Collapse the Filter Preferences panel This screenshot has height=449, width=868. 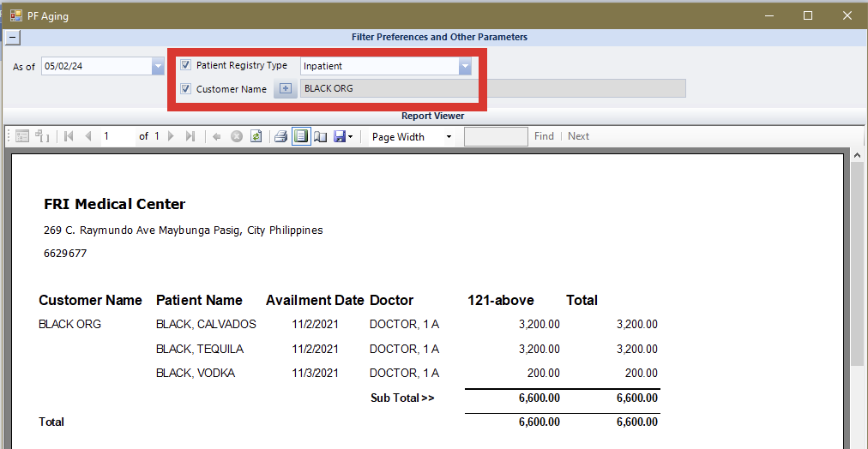point(13,37)
